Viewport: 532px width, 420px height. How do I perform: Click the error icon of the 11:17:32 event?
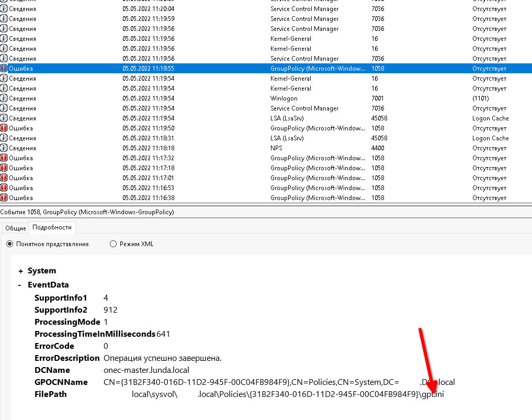point(4,158)
